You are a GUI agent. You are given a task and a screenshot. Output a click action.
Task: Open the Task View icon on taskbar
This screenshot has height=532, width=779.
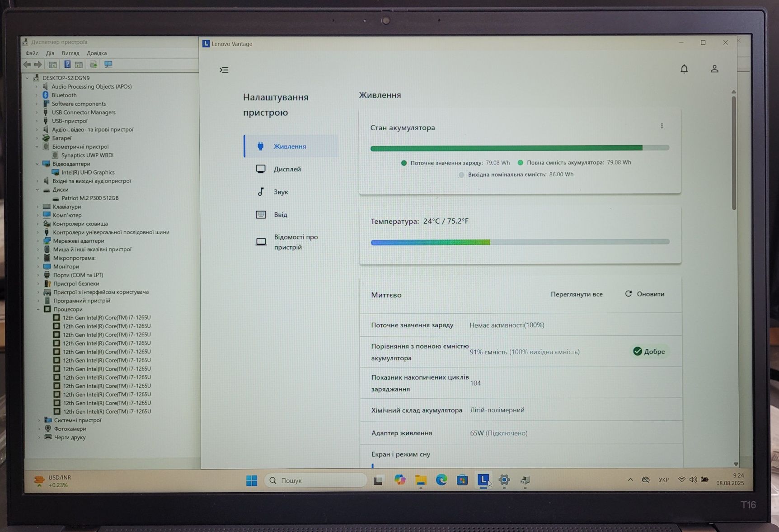pos(378,481)
